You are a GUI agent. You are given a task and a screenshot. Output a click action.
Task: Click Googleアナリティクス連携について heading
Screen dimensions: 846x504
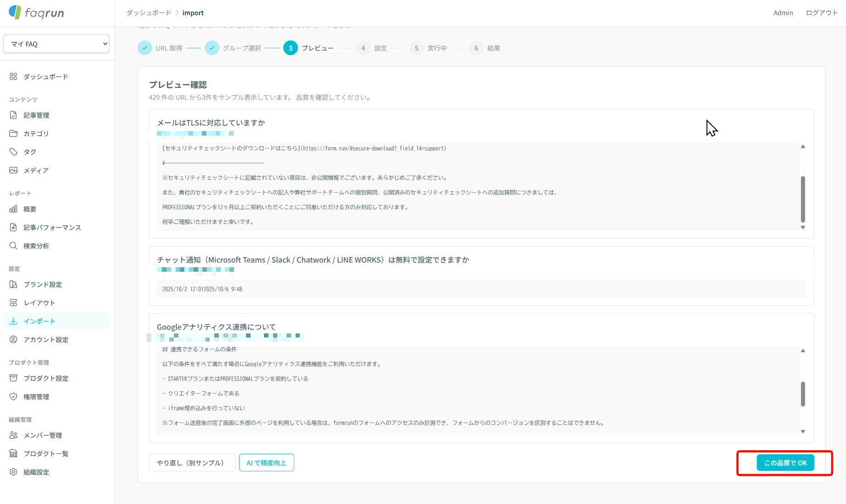[216, 327]
